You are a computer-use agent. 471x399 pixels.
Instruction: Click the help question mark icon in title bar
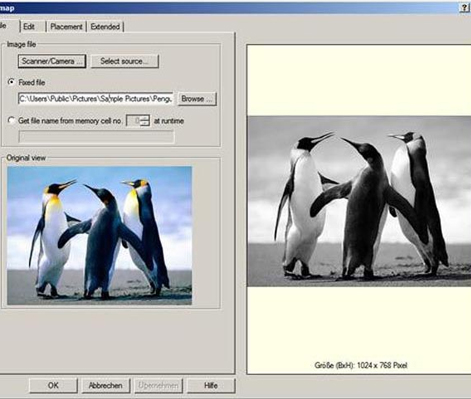pos(464,8)
